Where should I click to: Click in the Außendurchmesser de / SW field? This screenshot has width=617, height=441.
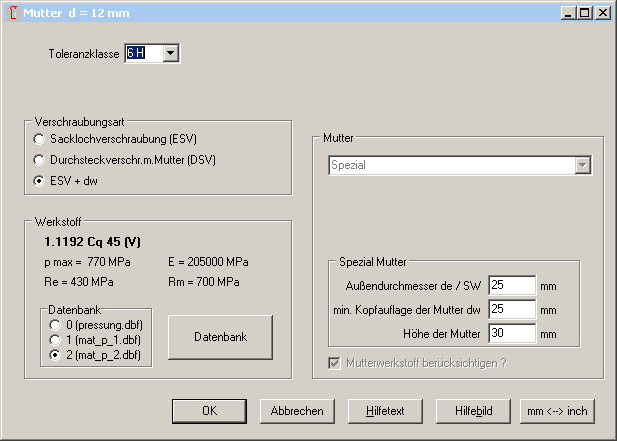[512, 287]
